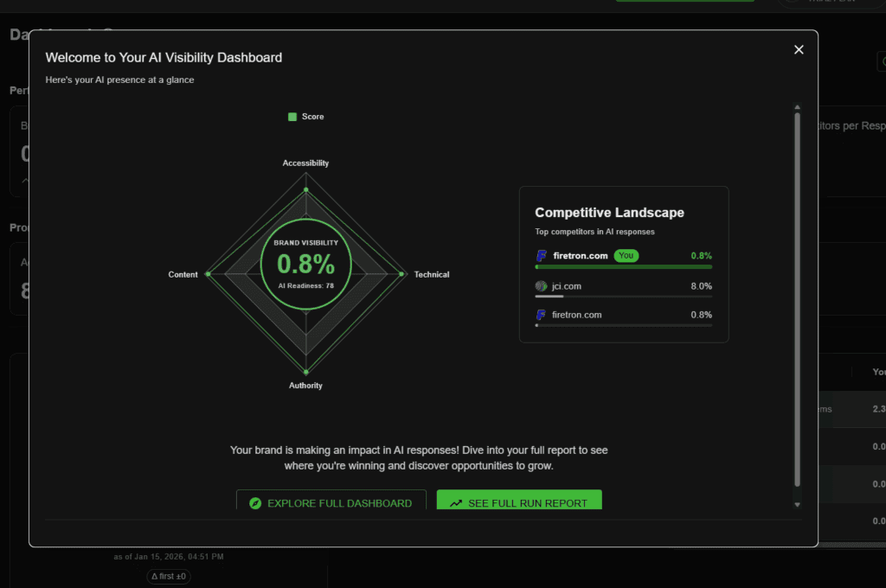
Task: Select the jci.com competitor name
Action: point(566,286)
